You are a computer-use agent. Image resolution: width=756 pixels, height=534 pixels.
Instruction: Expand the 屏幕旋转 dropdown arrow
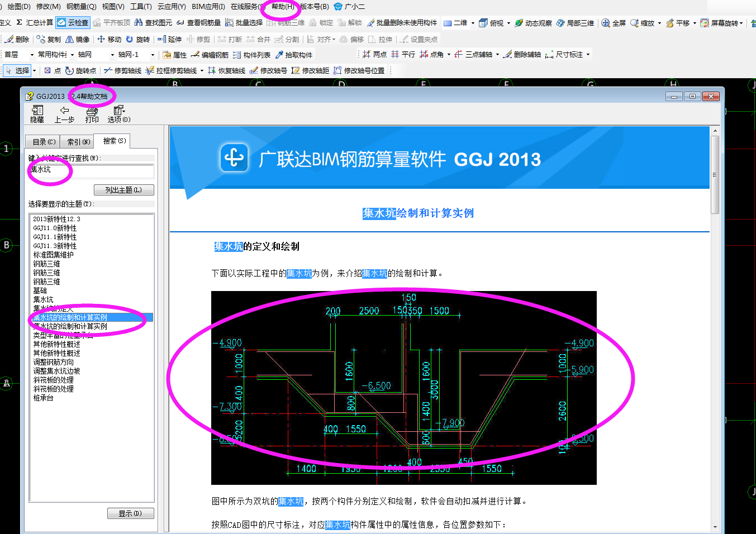click(741, 23)
